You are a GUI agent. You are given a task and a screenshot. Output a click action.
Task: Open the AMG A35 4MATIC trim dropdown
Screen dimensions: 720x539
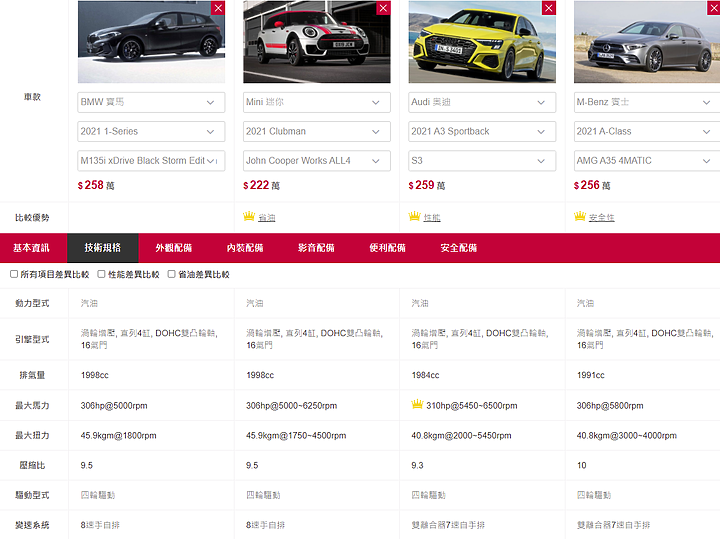647,161
